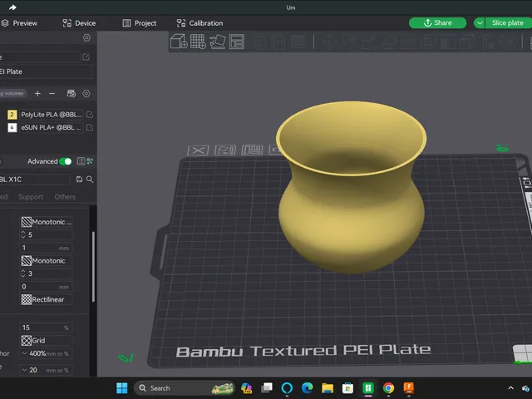
Task: Open File Explorer from taskbar
Action: click(x=328, y=388)
